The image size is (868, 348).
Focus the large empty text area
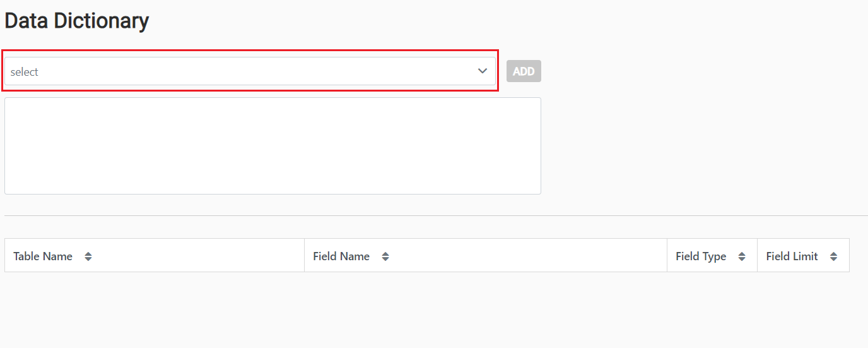pos(273,146)
